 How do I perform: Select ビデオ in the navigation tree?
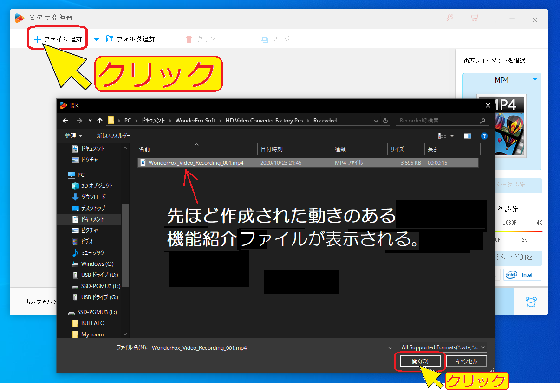82,242
